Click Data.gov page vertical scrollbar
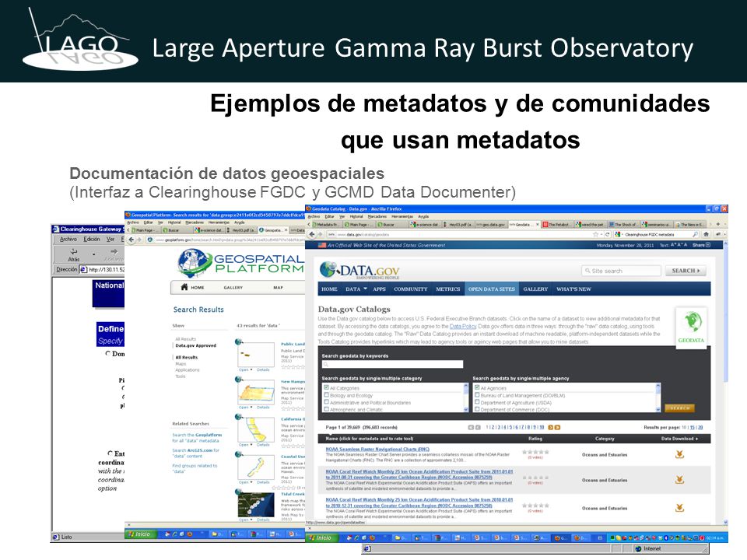The width and height of the screenshot is (747, 560). pyautogui.click(x=725, y=314)
